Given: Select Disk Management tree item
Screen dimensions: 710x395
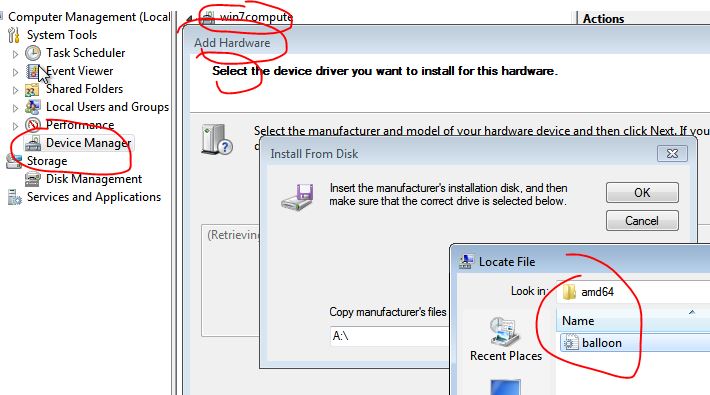Looking at the screenshot, I should coord(94,179).
